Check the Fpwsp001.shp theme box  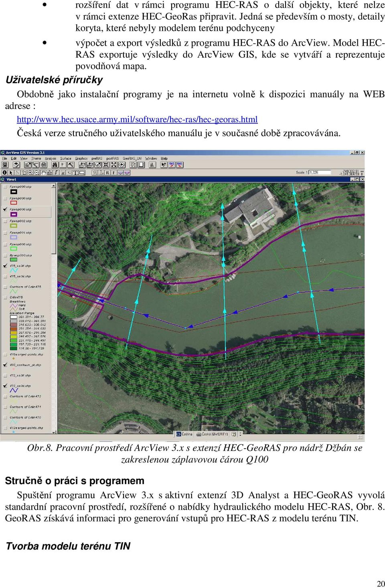5,233
